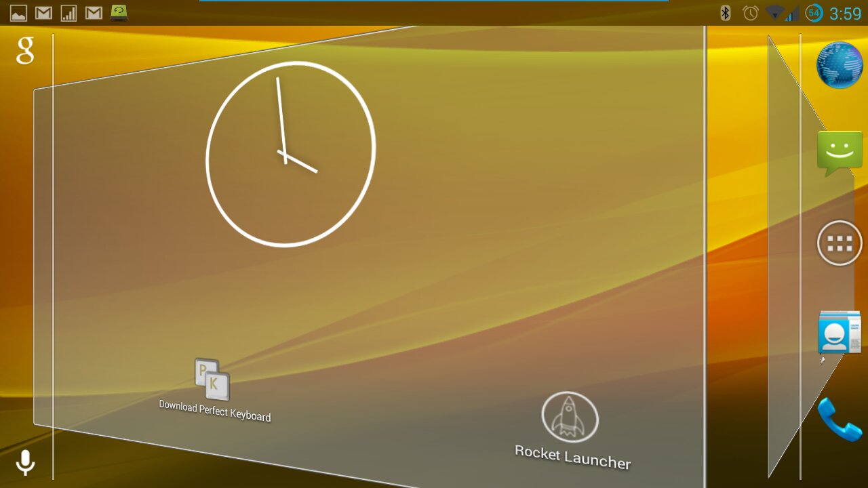Viewport: 868px width, 488px height.
Task: Tap the Google search 'g' icon
Action: [x=25, y=51]
